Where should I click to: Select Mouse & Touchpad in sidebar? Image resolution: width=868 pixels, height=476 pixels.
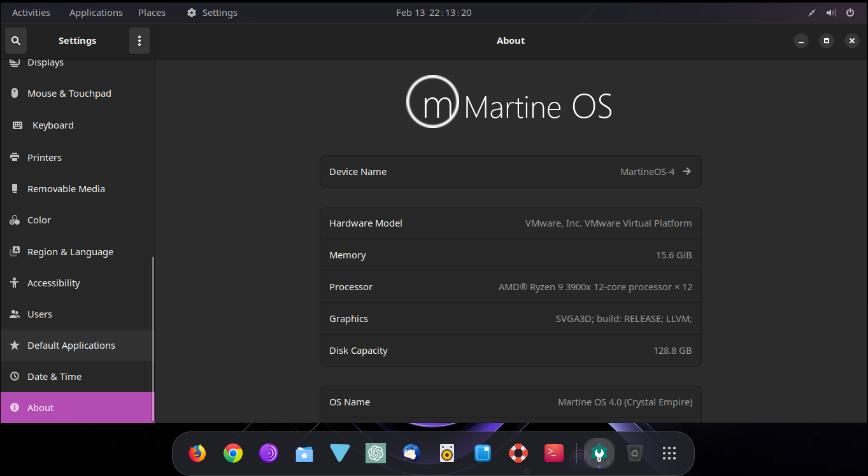(x=69, y=94)
